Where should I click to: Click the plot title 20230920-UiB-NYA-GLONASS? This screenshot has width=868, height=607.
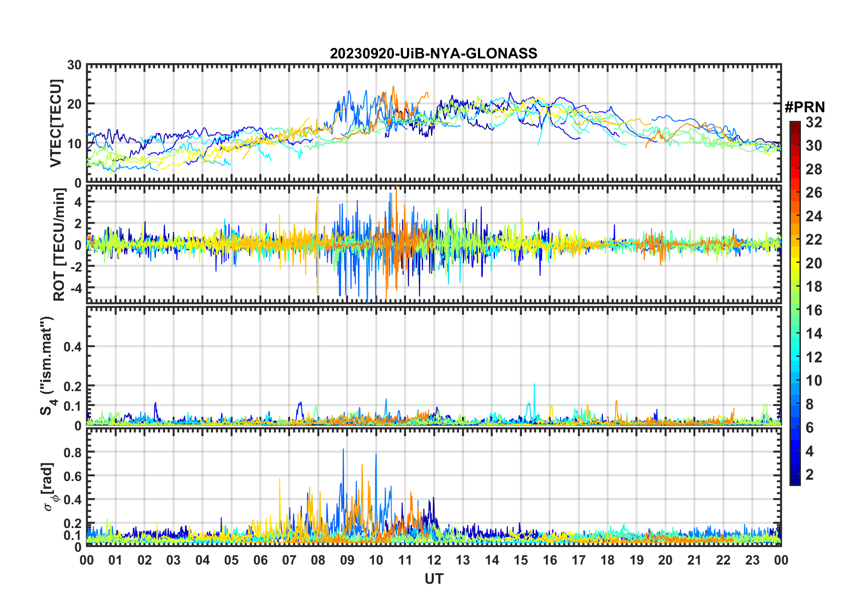[434, 53]
